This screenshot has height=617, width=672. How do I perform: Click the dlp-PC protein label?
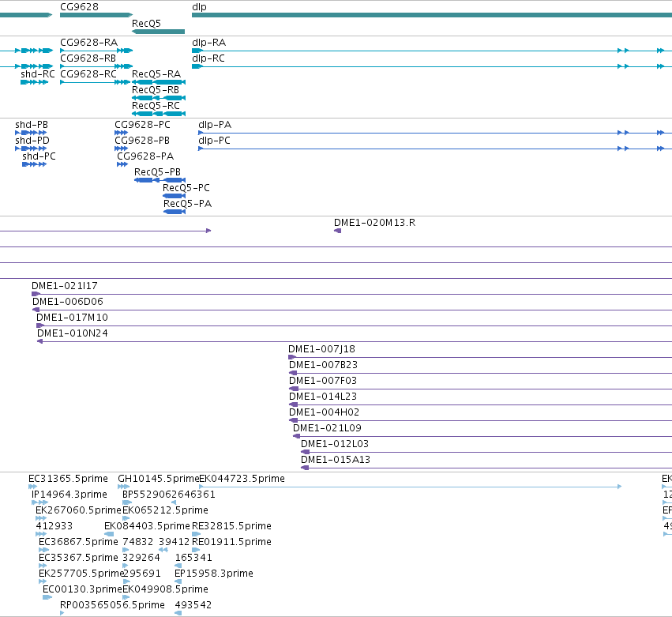[214, 141]
